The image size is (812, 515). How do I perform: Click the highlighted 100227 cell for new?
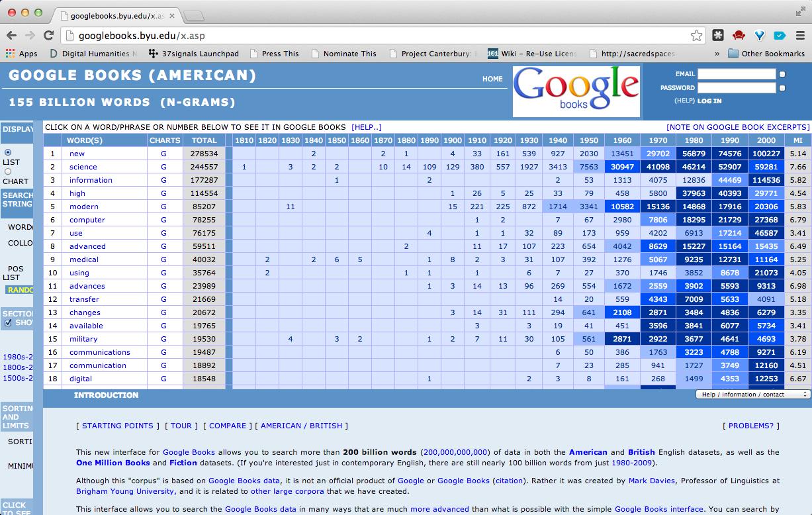point(766,154)
